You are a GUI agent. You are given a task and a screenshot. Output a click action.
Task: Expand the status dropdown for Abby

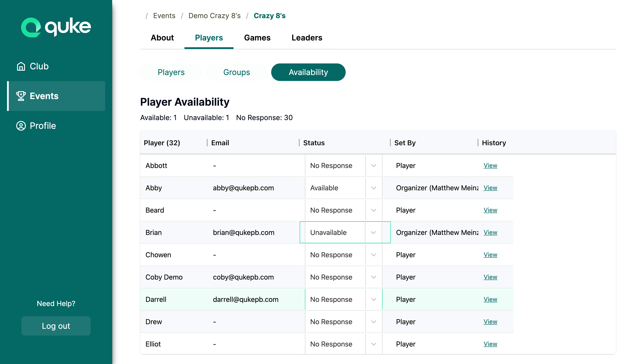tap(373, 188)
